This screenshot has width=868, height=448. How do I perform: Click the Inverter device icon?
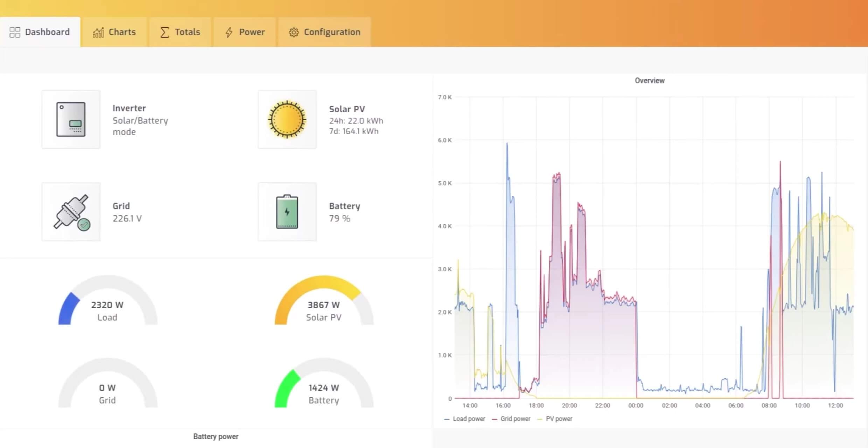(71, 119)
